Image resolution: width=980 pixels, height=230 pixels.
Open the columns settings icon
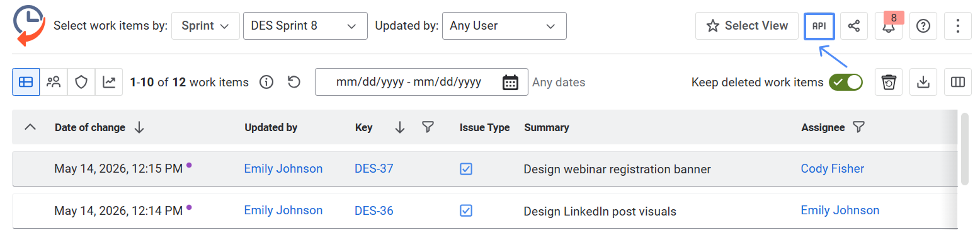pos(958,82)
